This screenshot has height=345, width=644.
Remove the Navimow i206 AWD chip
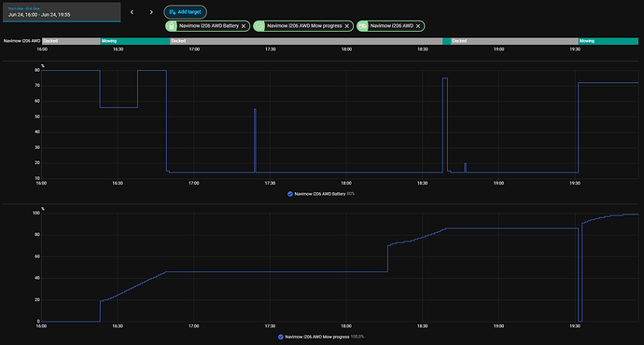[x=418, y=26]
